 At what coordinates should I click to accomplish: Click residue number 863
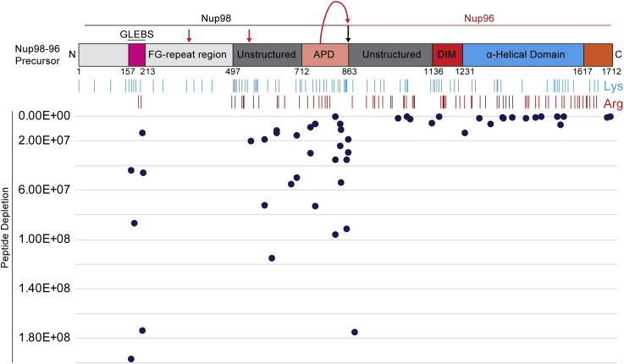[x=350, y=72]
